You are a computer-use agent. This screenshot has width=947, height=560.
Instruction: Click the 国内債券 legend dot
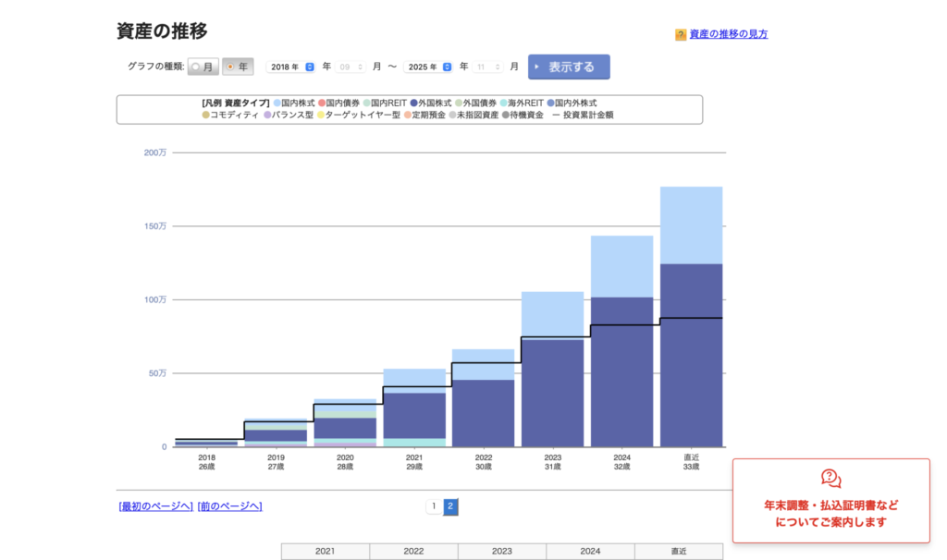[x=322, y=103]
